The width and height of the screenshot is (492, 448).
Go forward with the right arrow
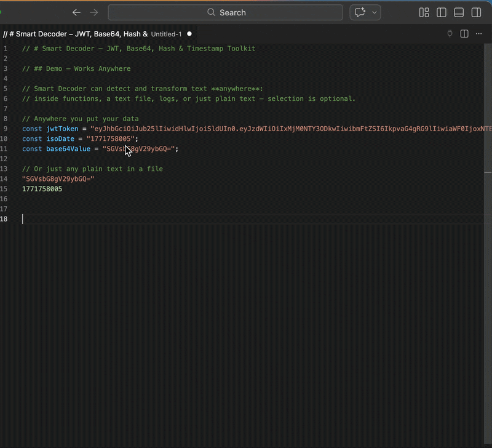[94, 12]
